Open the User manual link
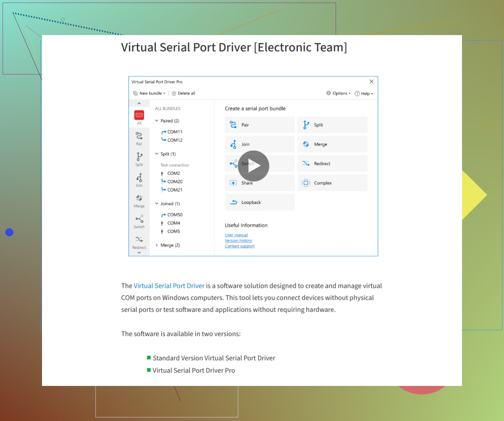Screen dimensions: 504x421 [x=236, y=235]
